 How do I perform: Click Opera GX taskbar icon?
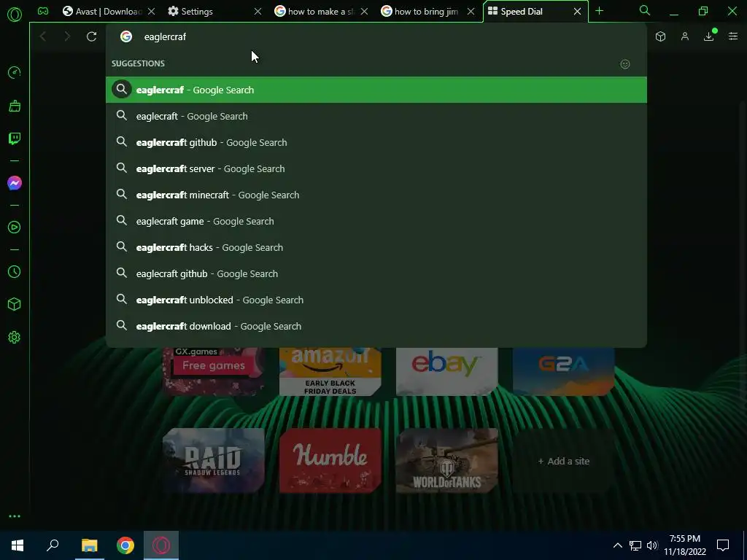point(161,545)
